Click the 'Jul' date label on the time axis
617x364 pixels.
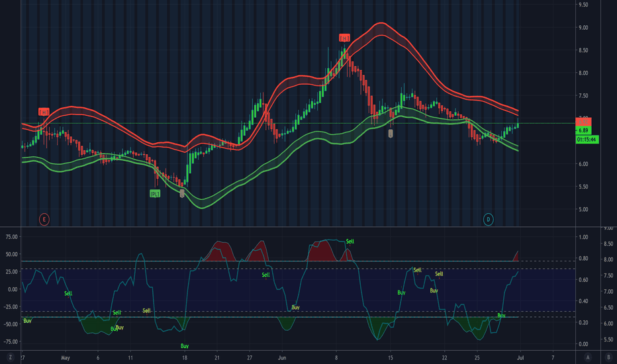[520, 357]
